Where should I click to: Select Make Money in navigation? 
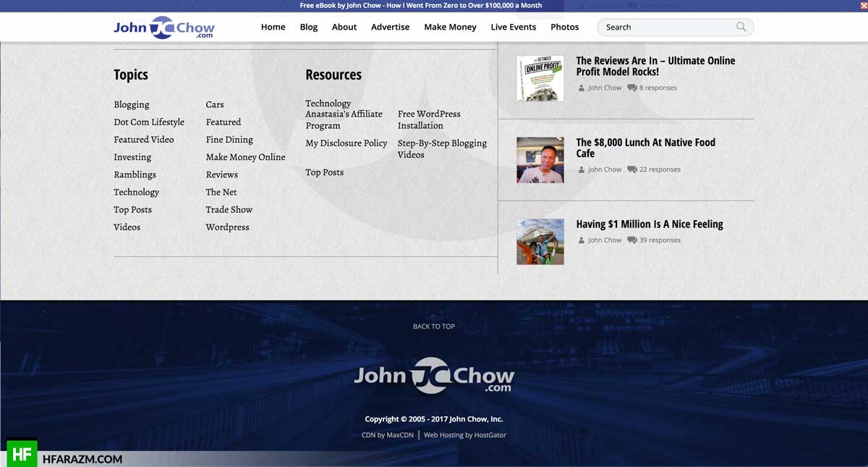450,27
